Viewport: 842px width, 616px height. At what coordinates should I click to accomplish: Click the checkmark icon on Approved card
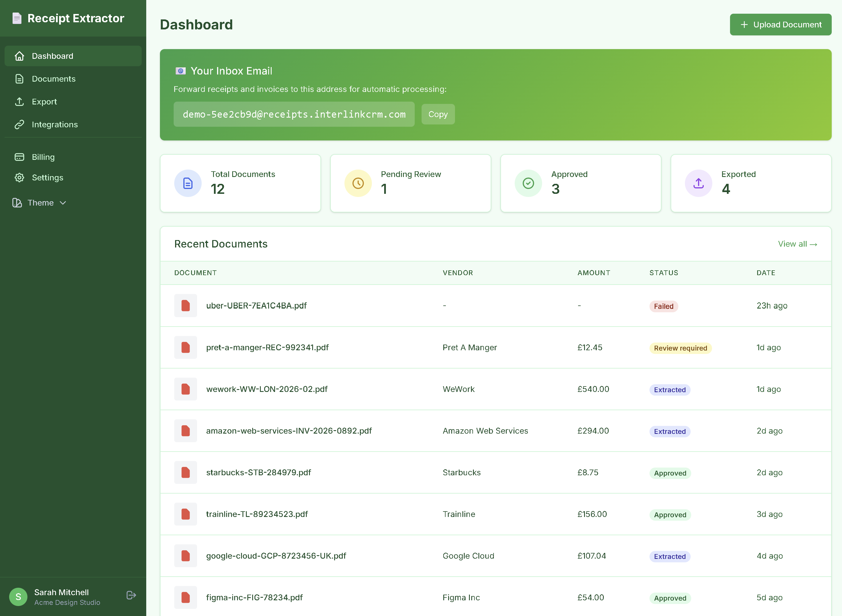[x=528, y=183]
